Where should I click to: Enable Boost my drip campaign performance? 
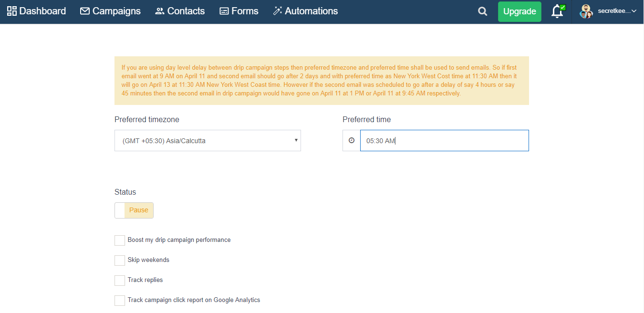pos(120,240)
